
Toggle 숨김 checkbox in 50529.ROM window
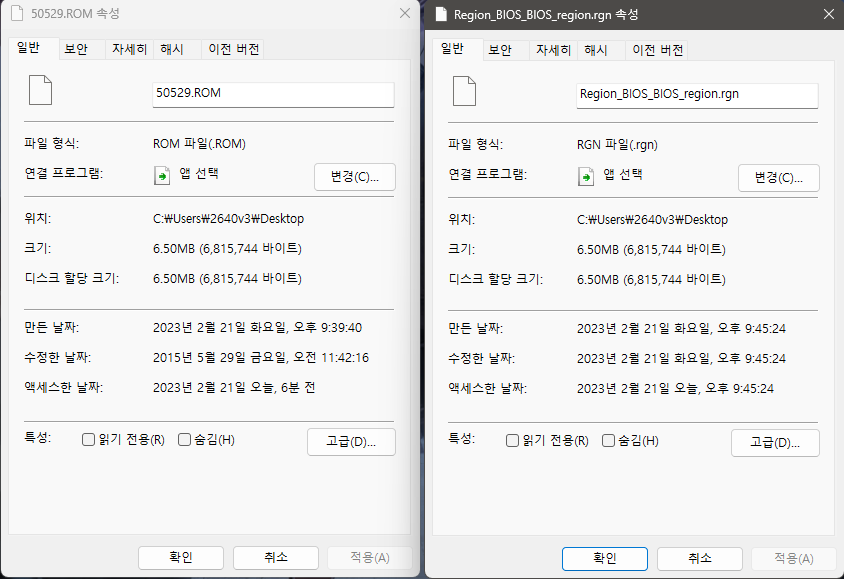(184, 440)
